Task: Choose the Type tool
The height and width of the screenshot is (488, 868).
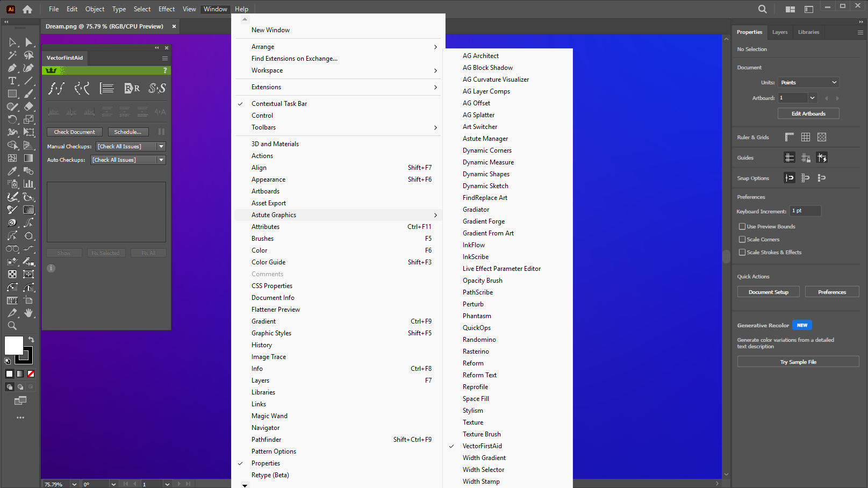Action: click(12, 81)
